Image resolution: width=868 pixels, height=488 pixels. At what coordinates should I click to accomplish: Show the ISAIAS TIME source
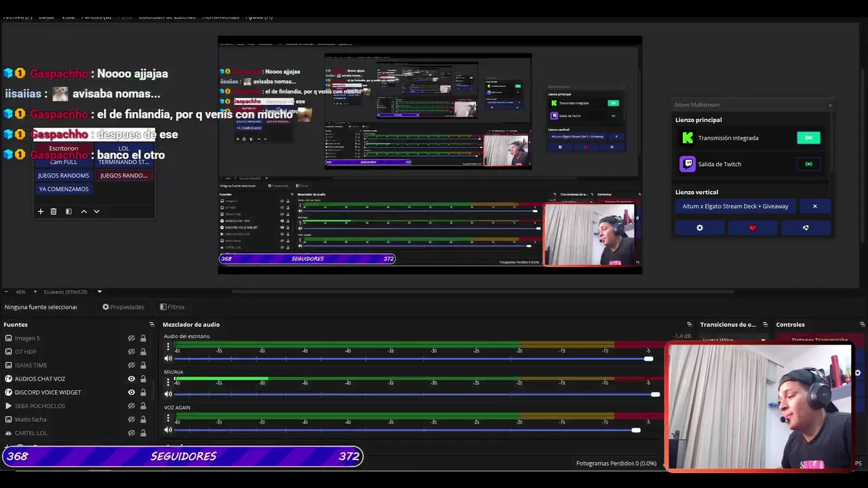pos(132,365)
